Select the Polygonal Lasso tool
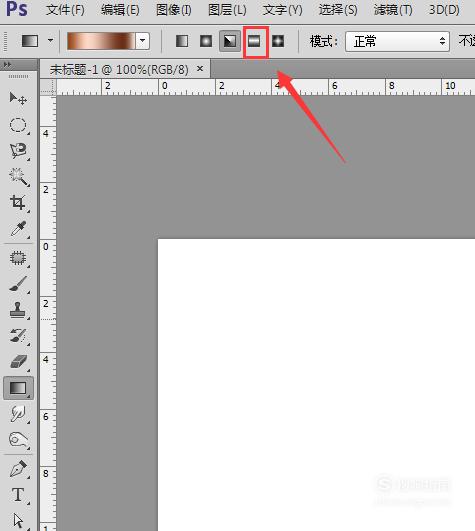This screenshot has height=531, width=475. tap(18, 151)
